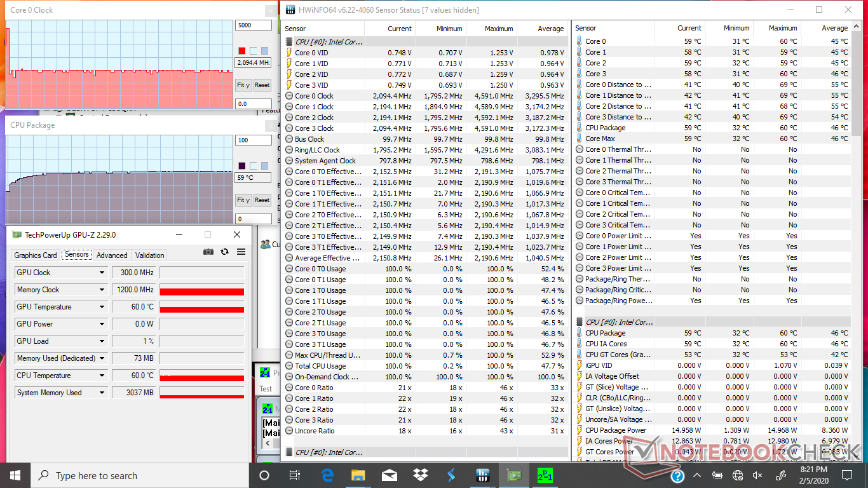Open the GPU Power sensor dropdown
The height and width of the screenshot is (488, 868).
tap(102, 324)
